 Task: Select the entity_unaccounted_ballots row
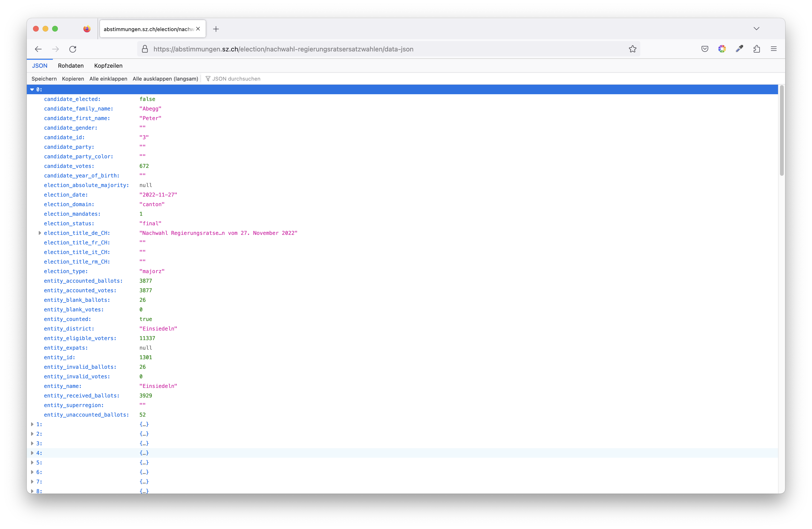[402, 415]
